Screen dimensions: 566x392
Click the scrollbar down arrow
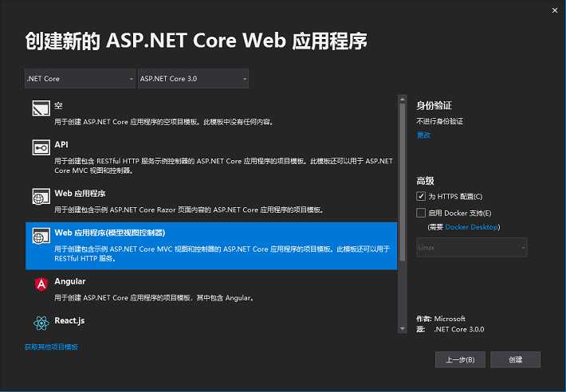(x=402, y=329)
